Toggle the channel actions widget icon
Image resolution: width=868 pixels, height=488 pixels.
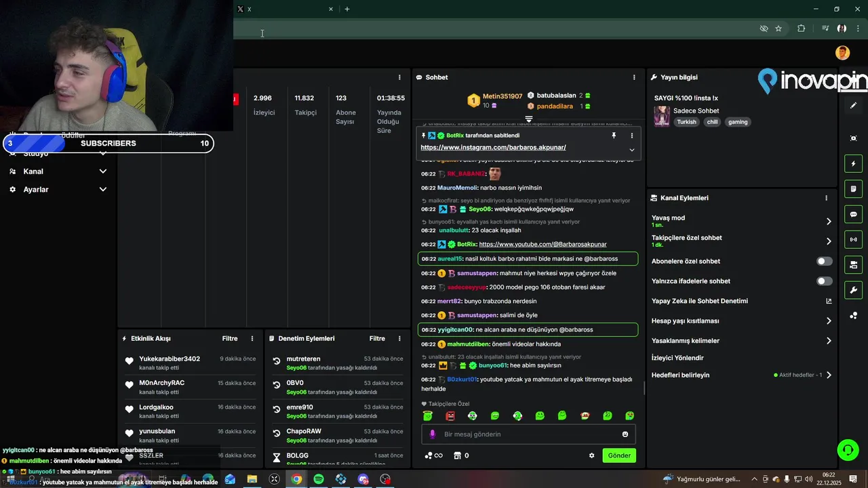[853, 264]
